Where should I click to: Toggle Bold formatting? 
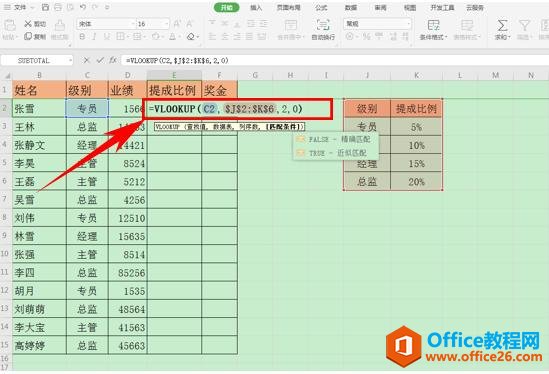coord(82,36)
